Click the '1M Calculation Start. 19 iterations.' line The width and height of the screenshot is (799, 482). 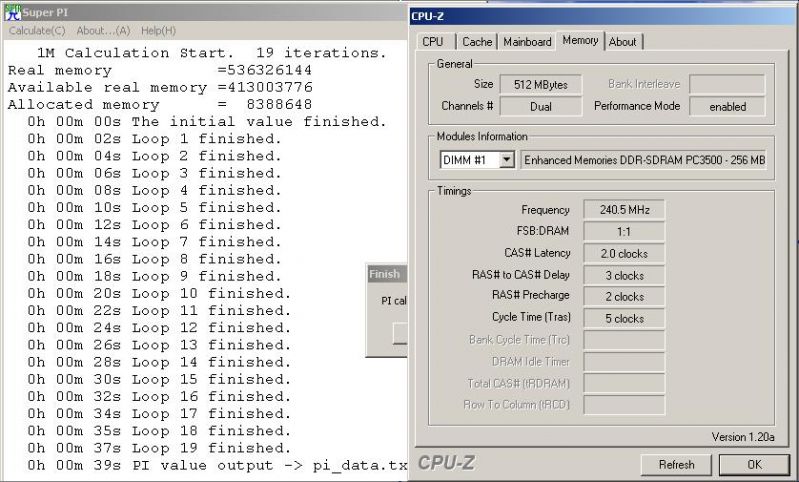(211, 53)
